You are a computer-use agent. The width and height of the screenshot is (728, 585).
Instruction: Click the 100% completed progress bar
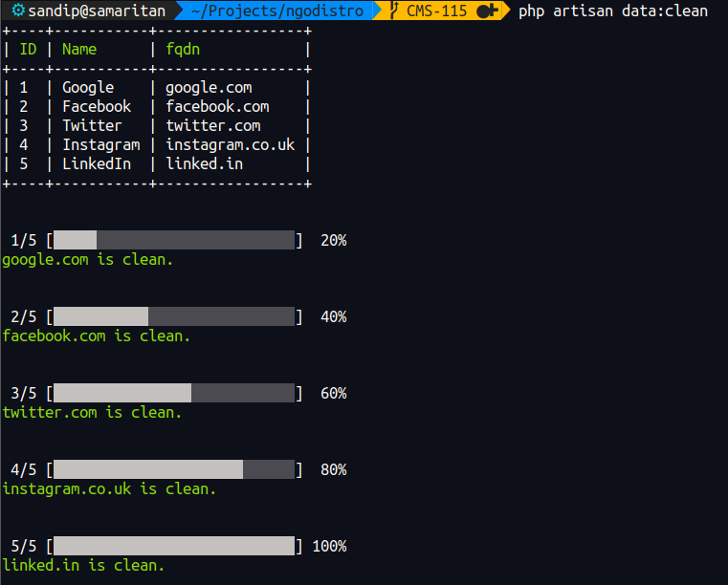coord(174,546)
